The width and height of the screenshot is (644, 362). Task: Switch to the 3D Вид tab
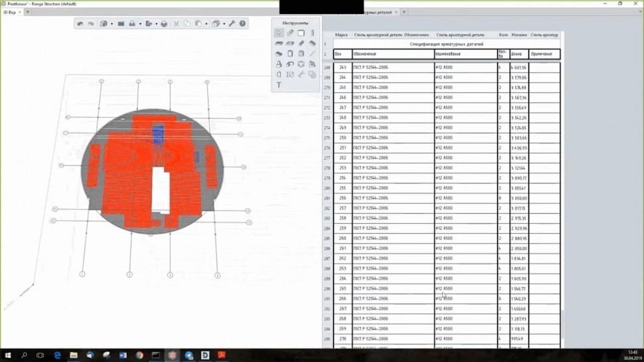pyautogui.click(x=9, y=12)
